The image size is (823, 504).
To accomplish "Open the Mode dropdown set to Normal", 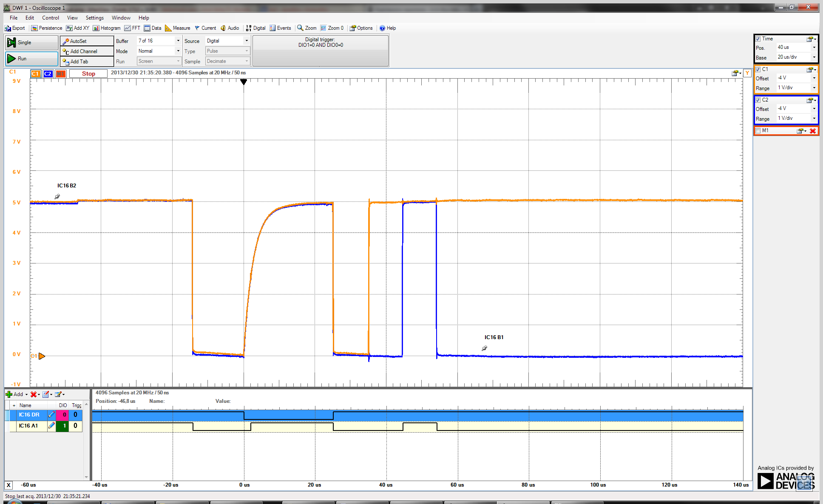I will pyautogui.click(x=159, y=51).
